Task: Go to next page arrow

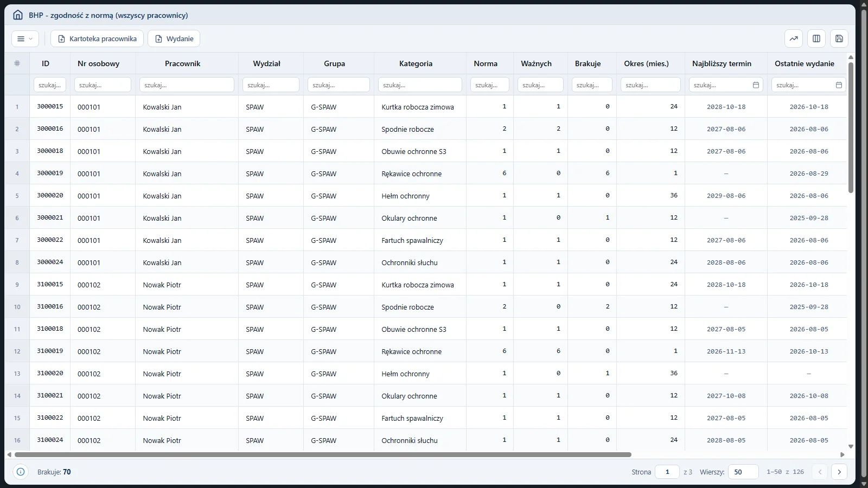Action: [839, 472]
